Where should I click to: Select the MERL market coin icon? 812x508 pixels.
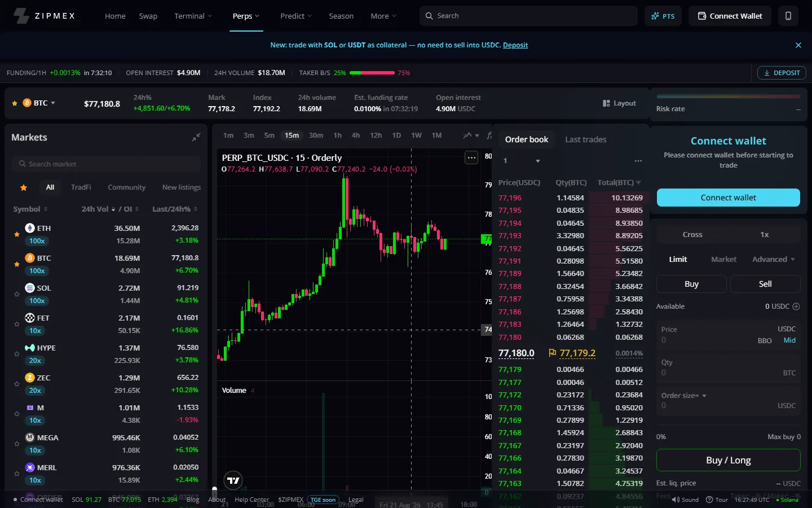30,467
